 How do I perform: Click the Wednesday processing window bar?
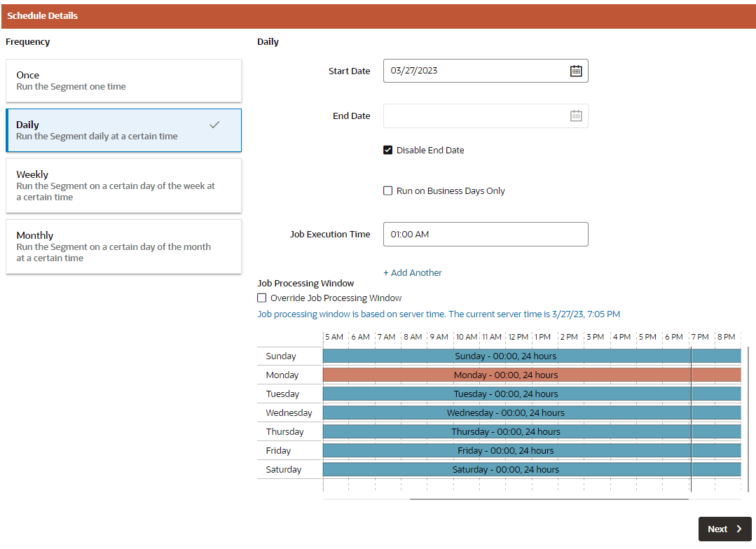532,412
